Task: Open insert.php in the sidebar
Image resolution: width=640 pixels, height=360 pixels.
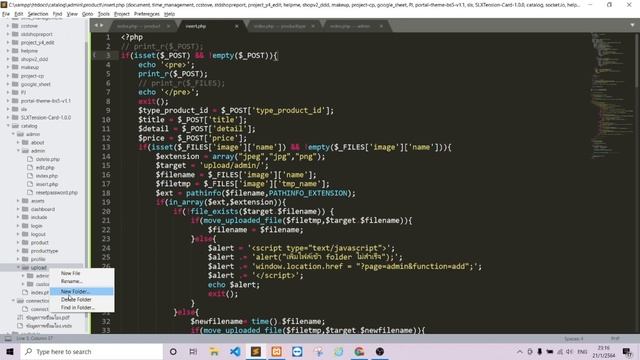Action: [x=47, y=184]
